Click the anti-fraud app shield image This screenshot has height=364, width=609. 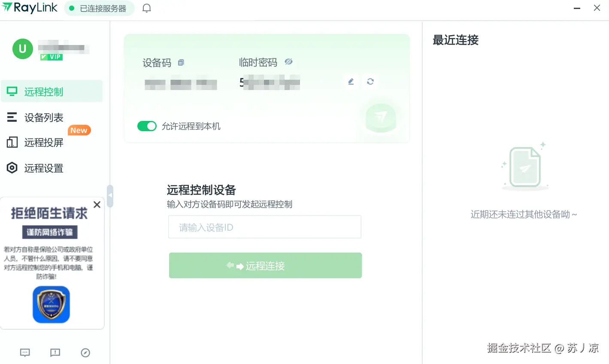pos(52,304)
